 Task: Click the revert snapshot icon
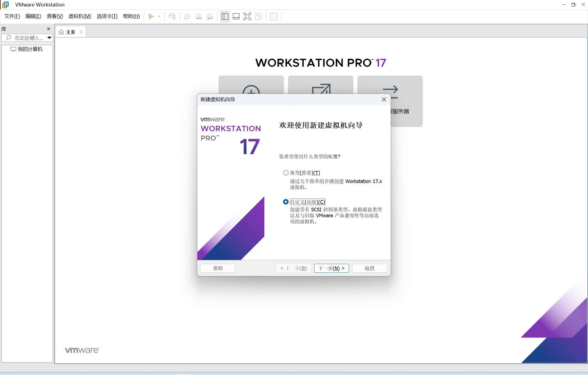[x=198, y=16]
